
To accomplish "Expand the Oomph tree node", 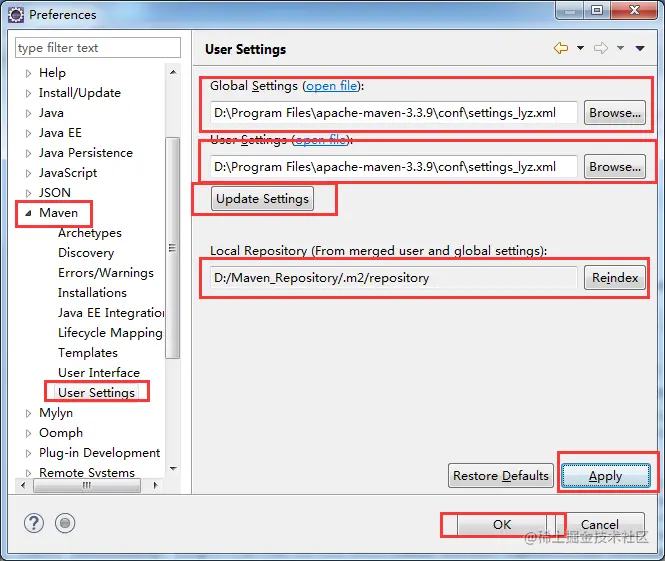I will click(x=28, y=433).
